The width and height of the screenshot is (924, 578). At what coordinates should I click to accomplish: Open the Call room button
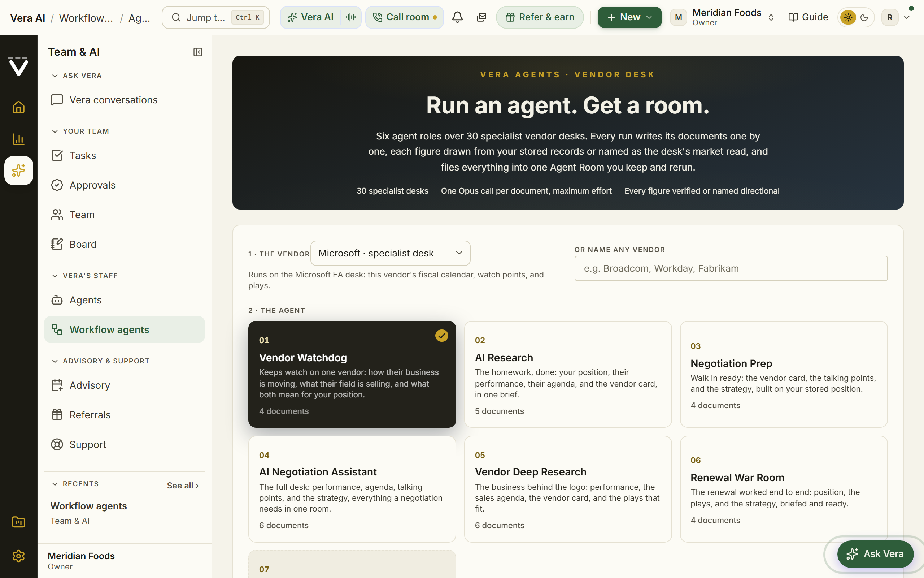pos(404,17)
